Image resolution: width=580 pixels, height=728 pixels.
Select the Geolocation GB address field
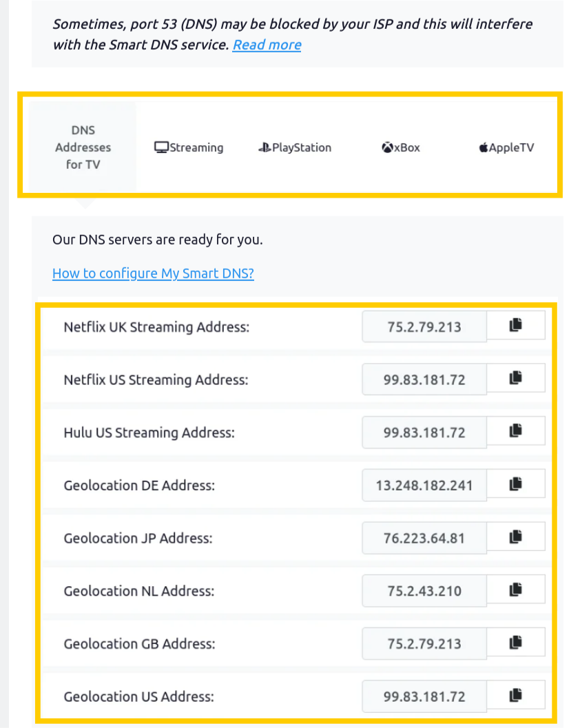coord(424,645)
